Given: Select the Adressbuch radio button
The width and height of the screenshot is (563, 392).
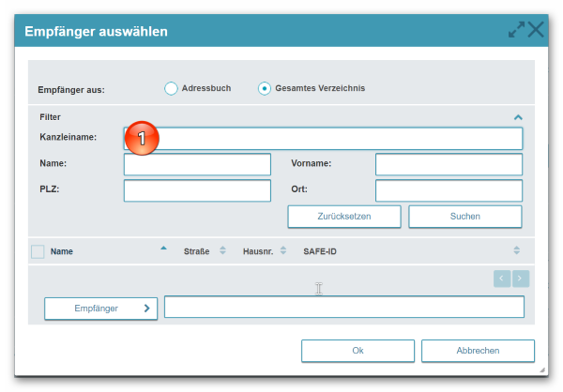Looking at the screenshot, I should pos(171,88).
